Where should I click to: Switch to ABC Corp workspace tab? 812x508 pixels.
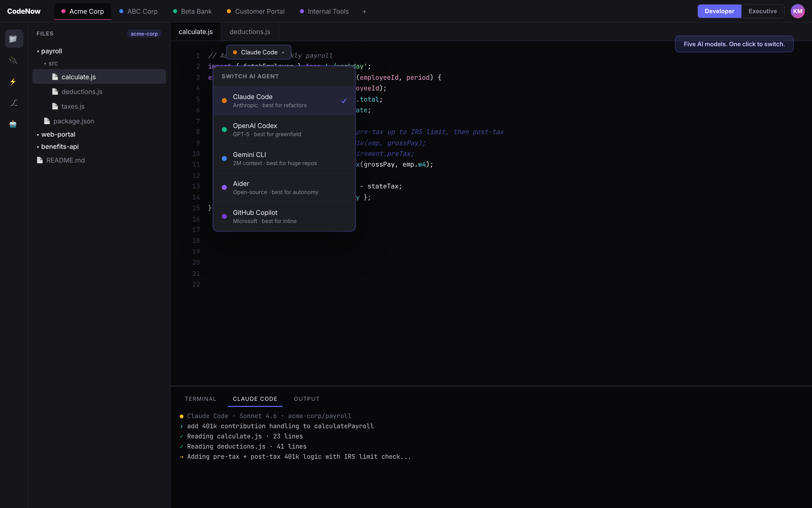[x=138, y=11]
